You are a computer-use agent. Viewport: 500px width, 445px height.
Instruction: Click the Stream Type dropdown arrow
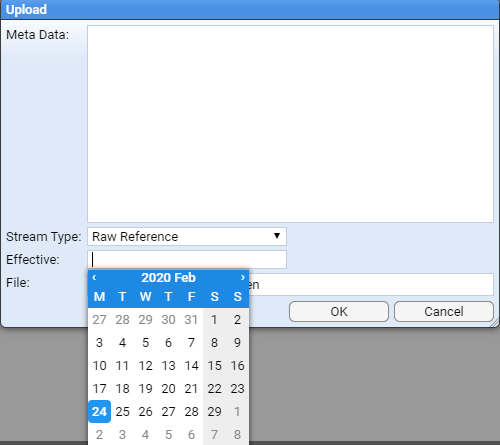coord(277,236)
